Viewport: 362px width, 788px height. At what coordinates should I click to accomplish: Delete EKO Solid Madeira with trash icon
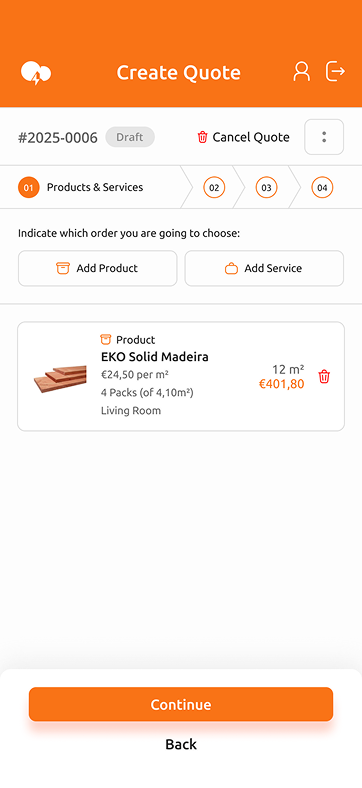coord(324,376)
